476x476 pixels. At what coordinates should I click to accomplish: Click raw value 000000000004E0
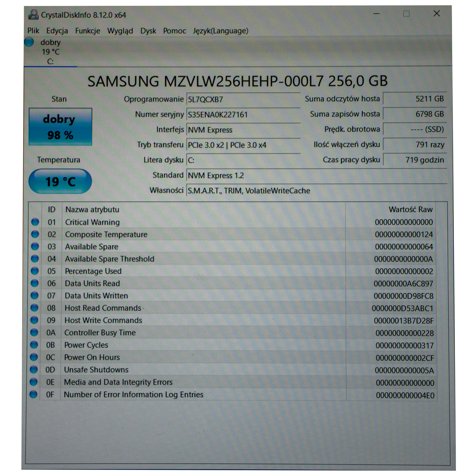coord(405,395)
